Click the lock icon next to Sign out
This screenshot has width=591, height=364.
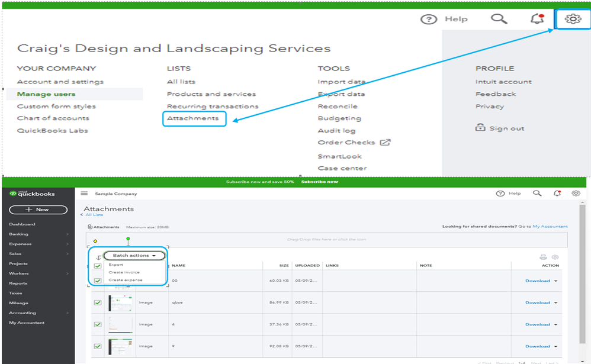480,127
